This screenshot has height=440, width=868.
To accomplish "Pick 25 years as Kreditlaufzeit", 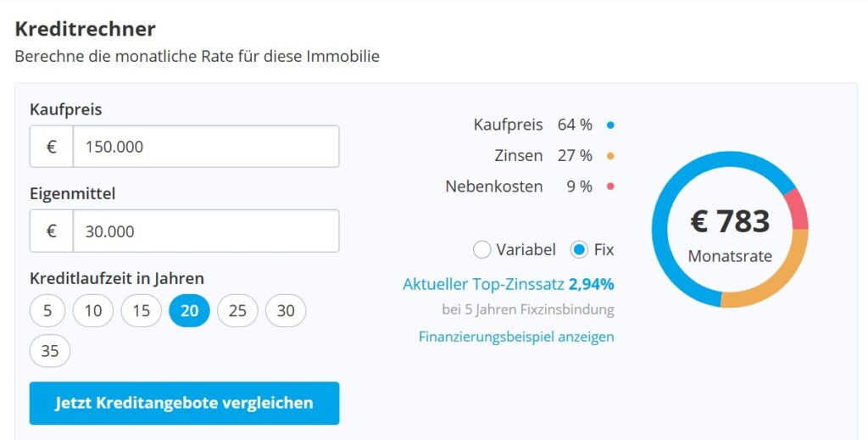I will click(x=237, y=311).
